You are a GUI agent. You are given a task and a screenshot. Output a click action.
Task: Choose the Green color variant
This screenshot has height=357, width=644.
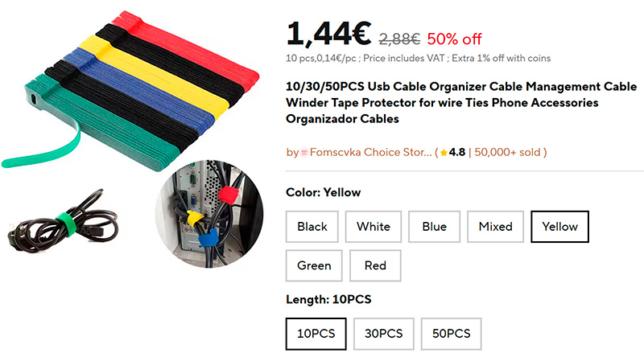(314, 265)
